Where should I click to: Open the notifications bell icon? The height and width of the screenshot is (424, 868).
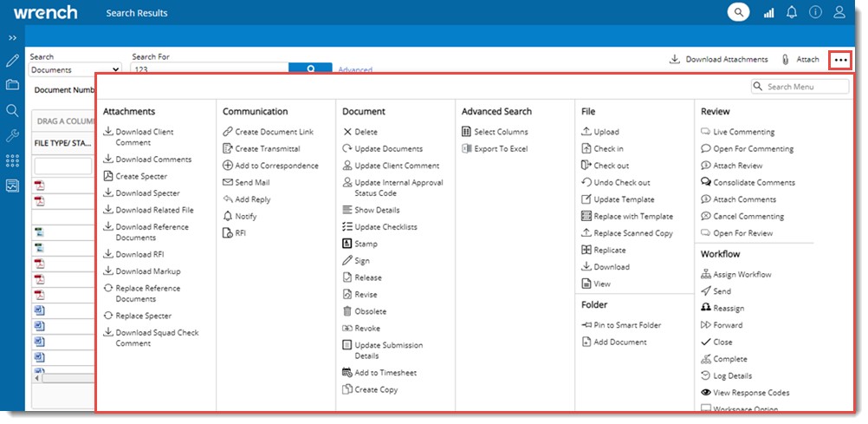point(792,12)
